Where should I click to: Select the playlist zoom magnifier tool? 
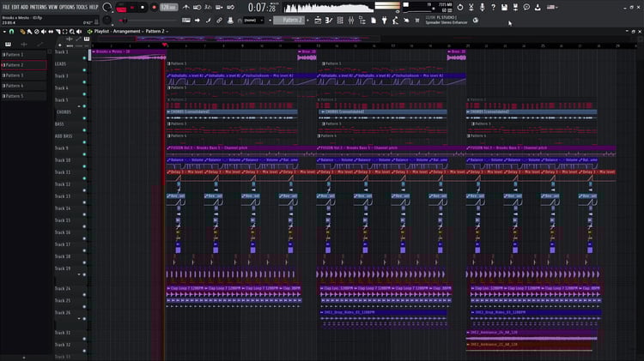(72, 32)
